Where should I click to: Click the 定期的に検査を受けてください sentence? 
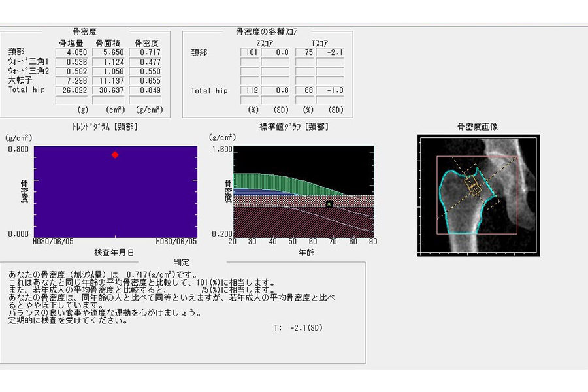pos(68,321)
